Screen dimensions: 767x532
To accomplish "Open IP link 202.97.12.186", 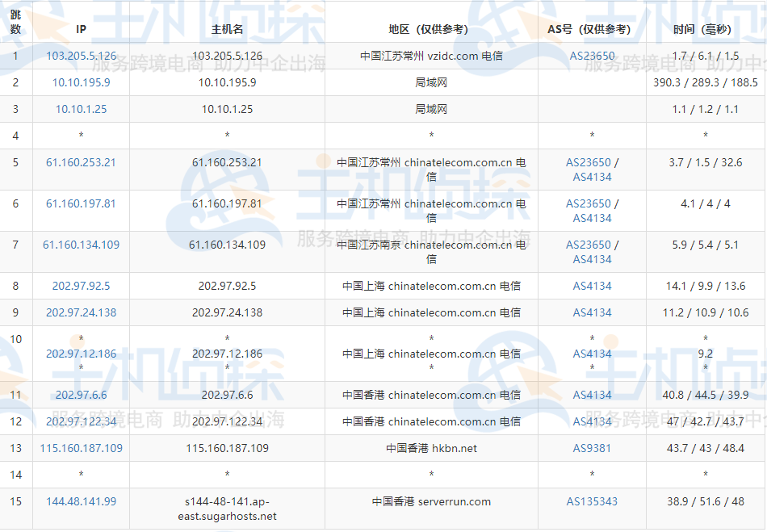I will 82,354.
